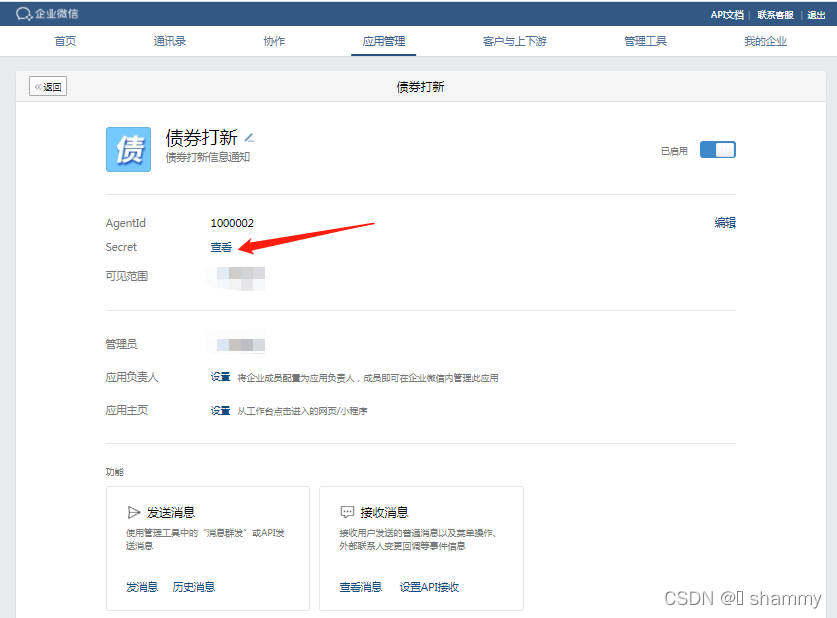Open the API文档 link

727,15
